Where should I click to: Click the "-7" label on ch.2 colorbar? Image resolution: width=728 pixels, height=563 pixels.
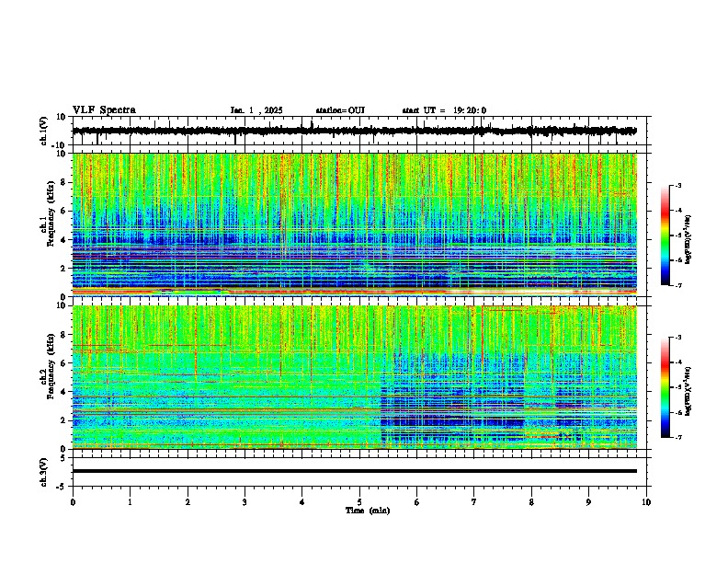tap(677, 437)
